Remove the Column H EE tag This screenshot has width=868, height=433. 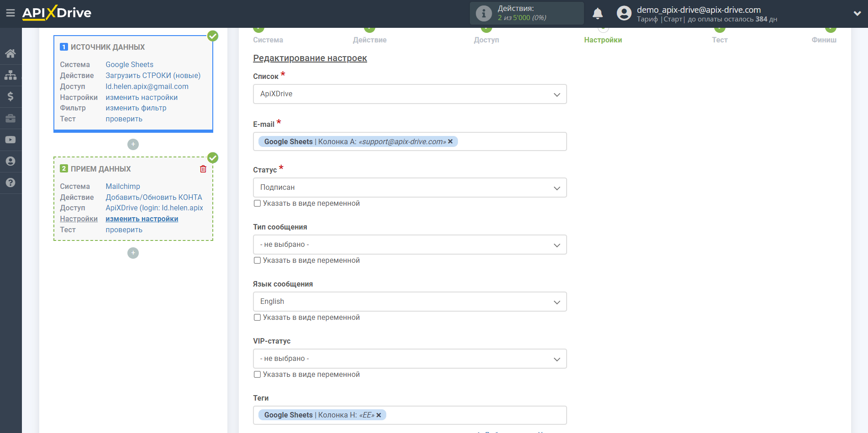379,415
